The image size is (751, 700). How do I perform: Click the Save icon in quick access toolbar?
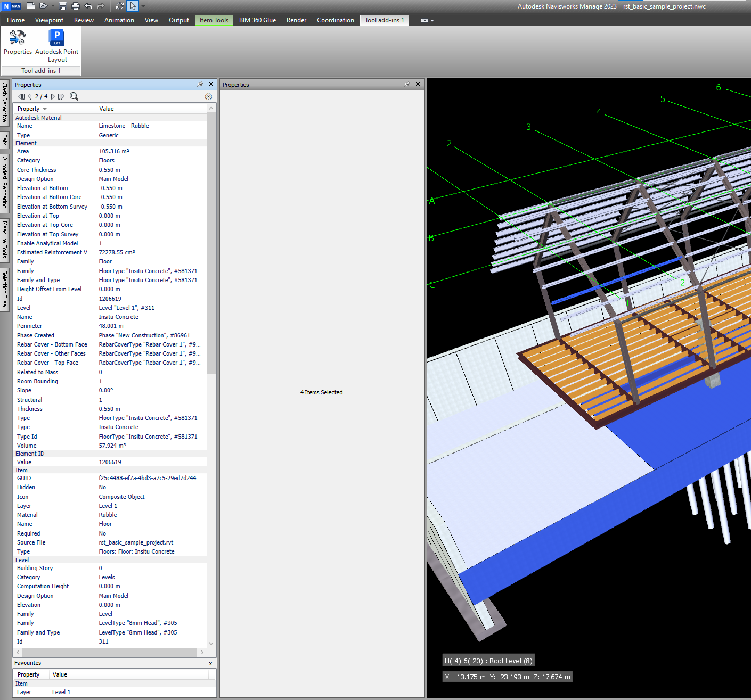click(x=63, y=6)
